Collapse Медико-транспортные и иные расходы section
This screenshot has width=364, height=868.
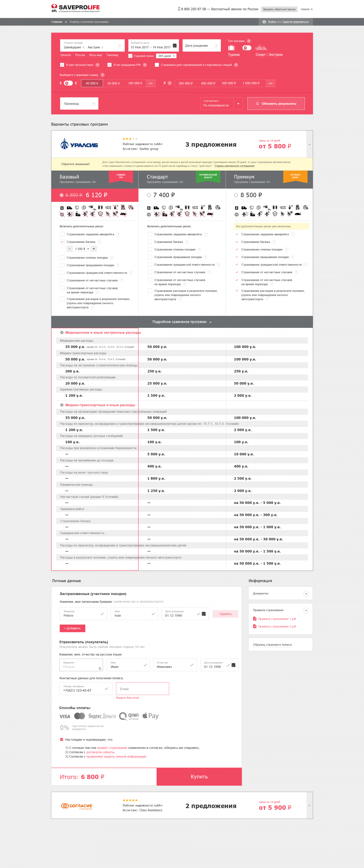[62, 405]
